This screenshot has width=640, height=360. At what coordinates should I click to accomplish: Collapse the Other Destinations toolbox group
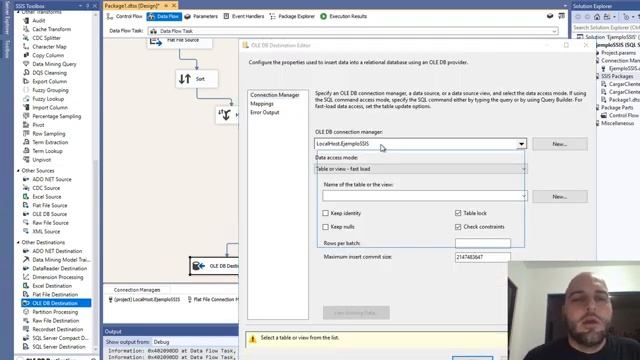18,242
